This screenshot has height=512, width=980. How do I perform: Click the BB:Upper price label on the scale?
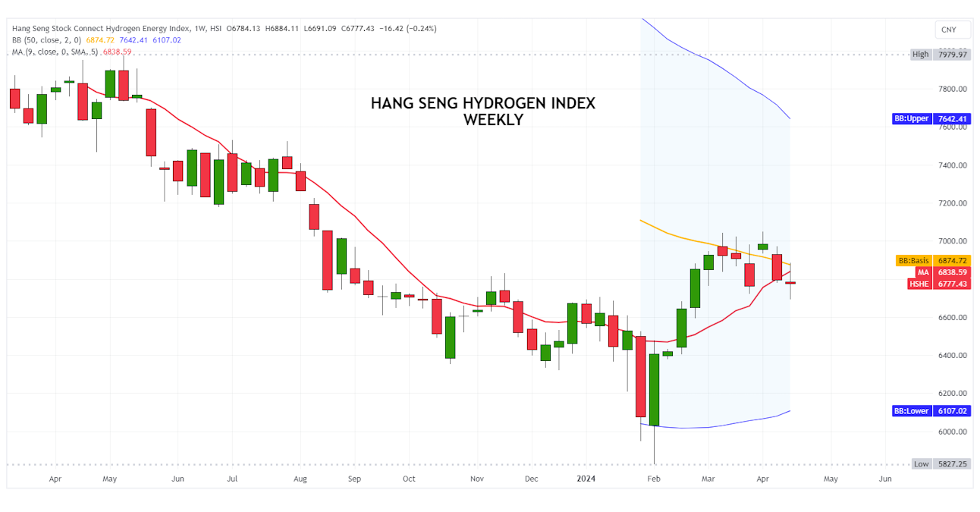pos(931,119)
